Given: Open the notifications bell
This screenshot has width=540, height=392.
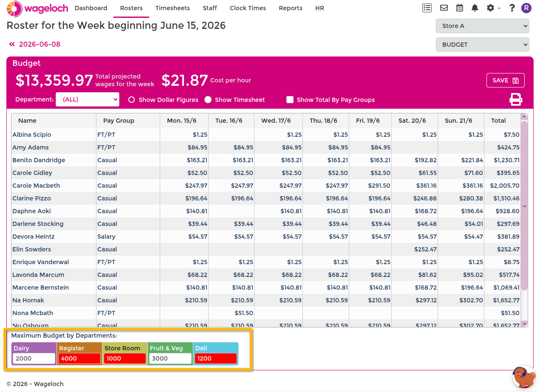Looking at the screenshot, I should pyautogui.click(x=475, y=8).
